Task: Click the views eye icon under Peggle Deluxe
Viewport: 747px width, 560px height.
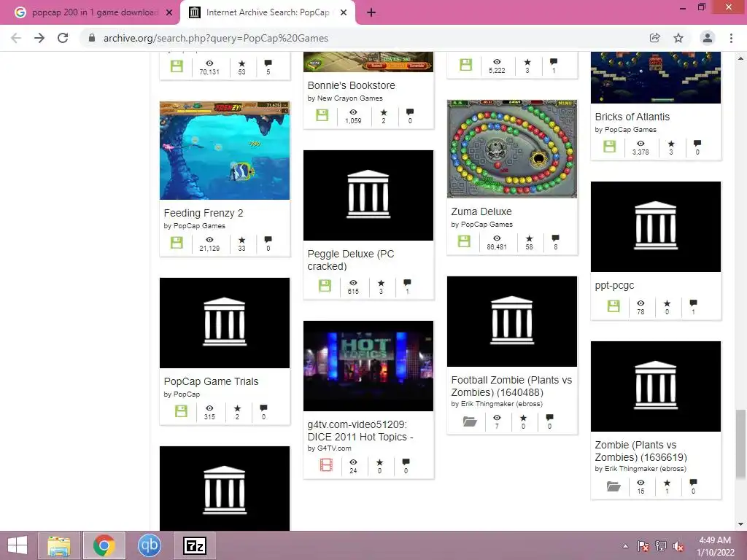Action: (x=353, y=282)
